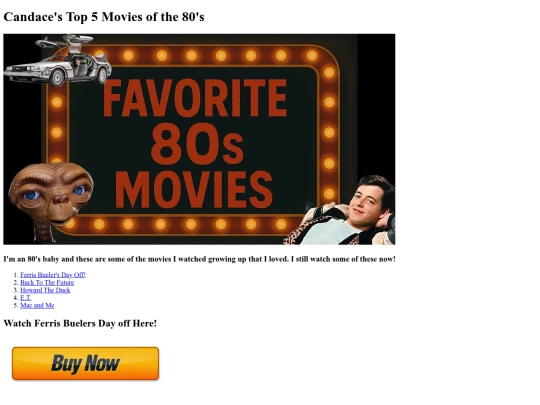Click the word MOVIES on the marquee
Image resolution: width=540 pixels, height=405 pixels.
194,189
